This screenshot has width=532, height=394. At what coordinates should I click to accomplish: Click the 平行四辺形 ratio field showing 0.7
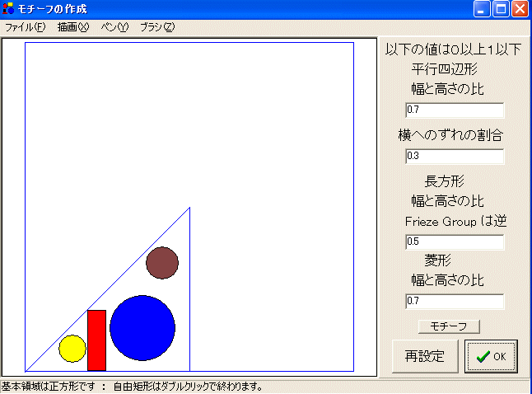[x=455, y=110]
